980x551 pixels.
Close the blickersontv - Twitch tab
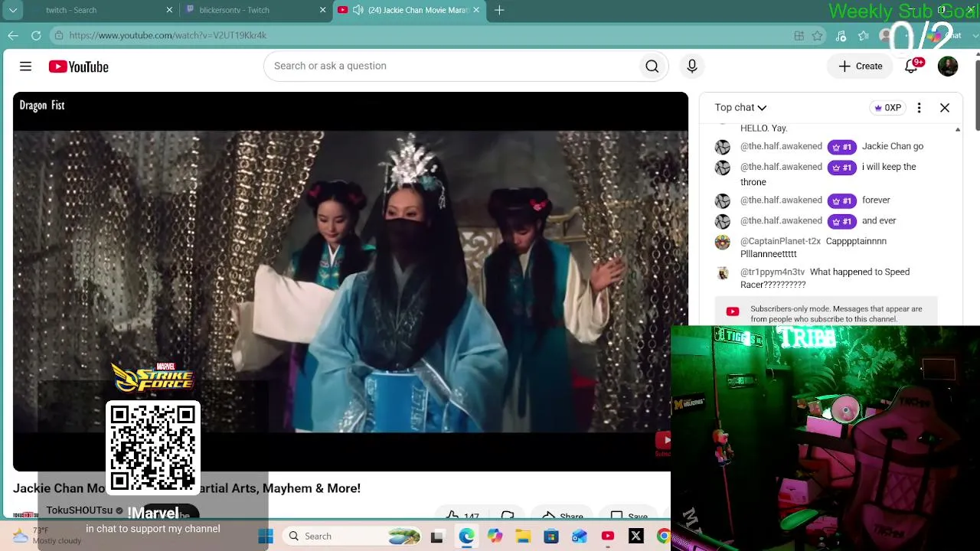[322, 10]
